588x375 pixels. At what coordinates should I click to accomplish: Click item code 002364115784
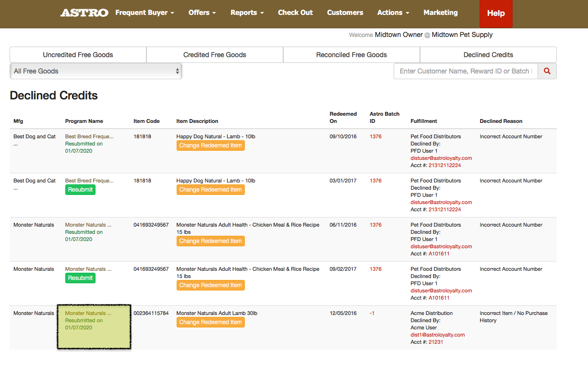click(151, 313)
